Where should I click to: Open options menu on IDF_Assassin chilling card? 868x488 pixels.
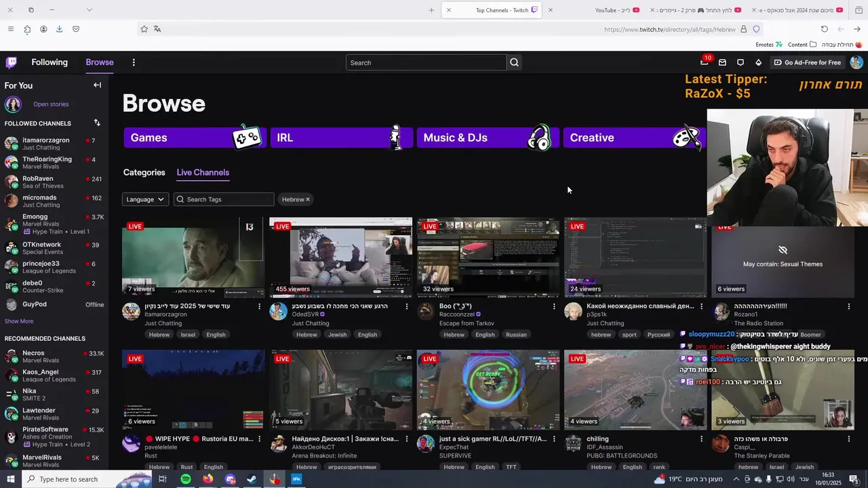[701, 439]
